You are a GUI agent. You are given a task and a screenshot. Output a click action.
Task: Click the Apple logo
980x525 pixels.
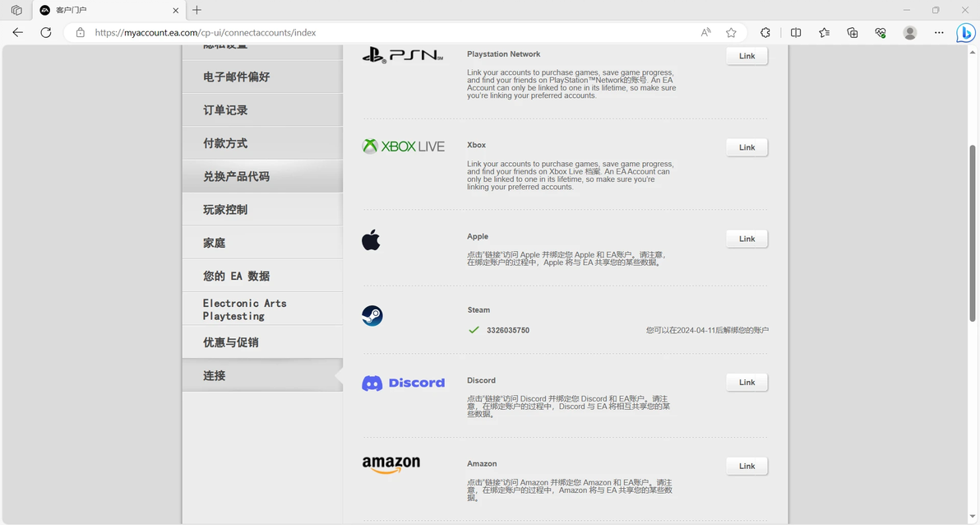click(371, 239)
